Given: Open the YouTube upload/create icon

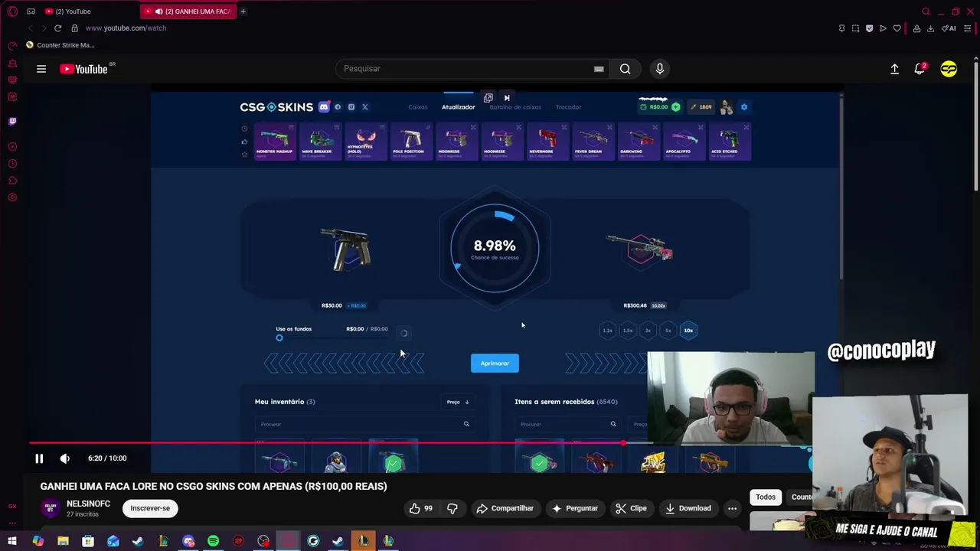Looking at the screenshot, I should (894, 69).
